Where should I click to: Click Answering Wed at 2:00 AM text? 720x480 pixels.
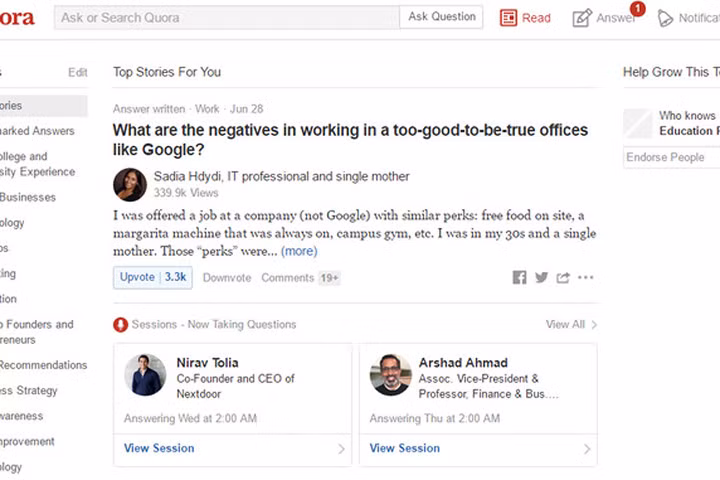point(190,418)
